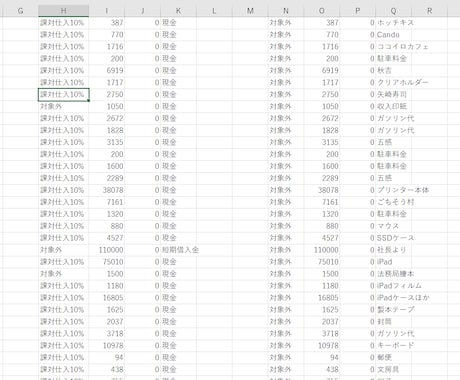Select column J header
This screenshot has width=460, height=380.
pos(143,11)
